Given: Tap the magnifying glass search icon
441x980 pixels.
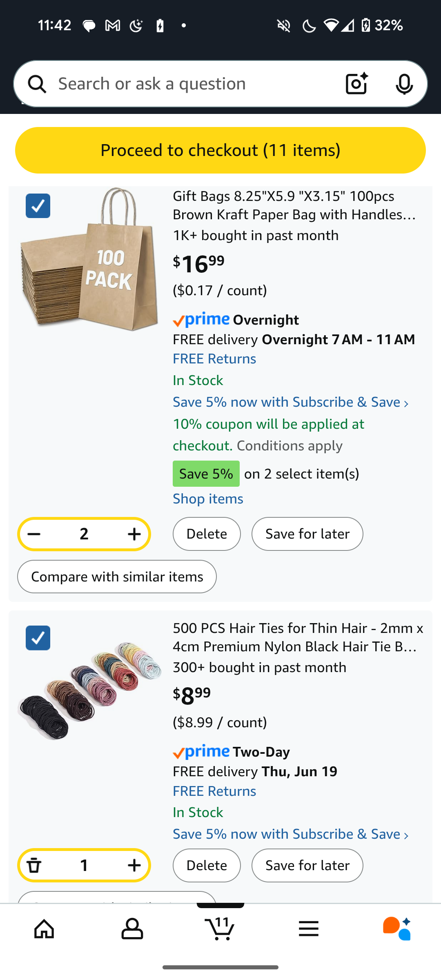Looking at the screenshot, I should click(x=37, y=84).
